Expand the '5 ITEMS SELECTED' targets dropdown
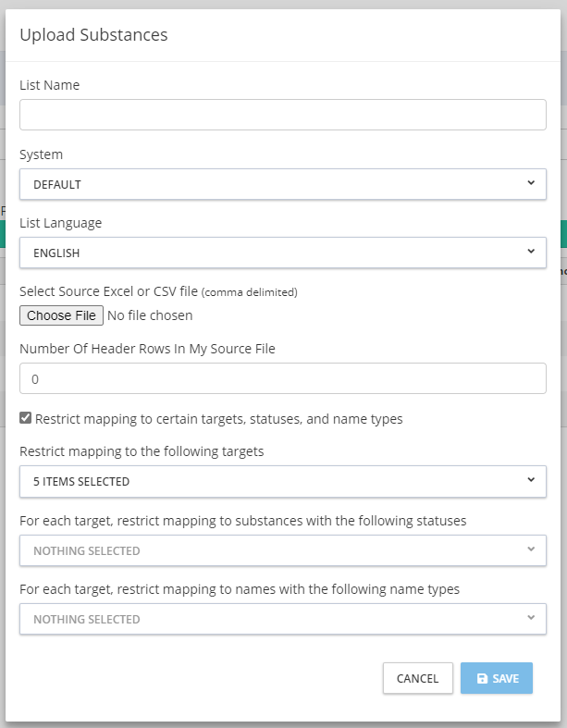 (282, 481)
